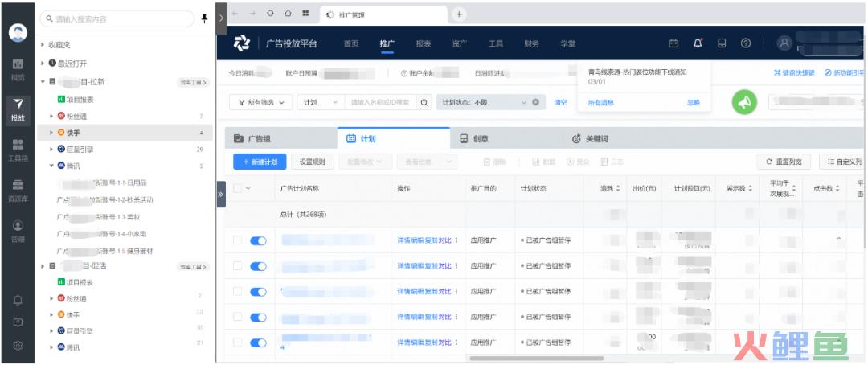Open the account avatar in the top navigation bar
The width and height of the screenshot is (868, 365).
[x=784, y=43]
